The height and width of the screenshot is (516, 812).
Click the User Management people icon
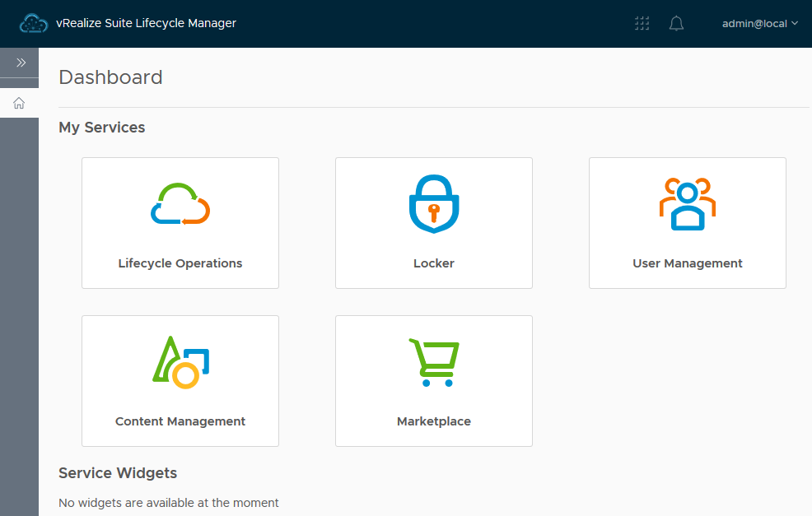688,204
